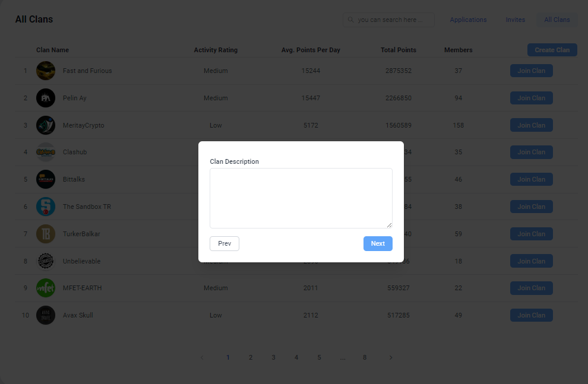Click the next page arrow

click(x=391, y=357)
